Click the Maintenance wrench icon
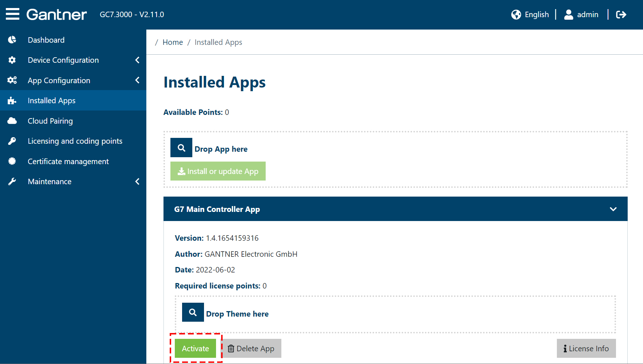 (x=12, y=182)
